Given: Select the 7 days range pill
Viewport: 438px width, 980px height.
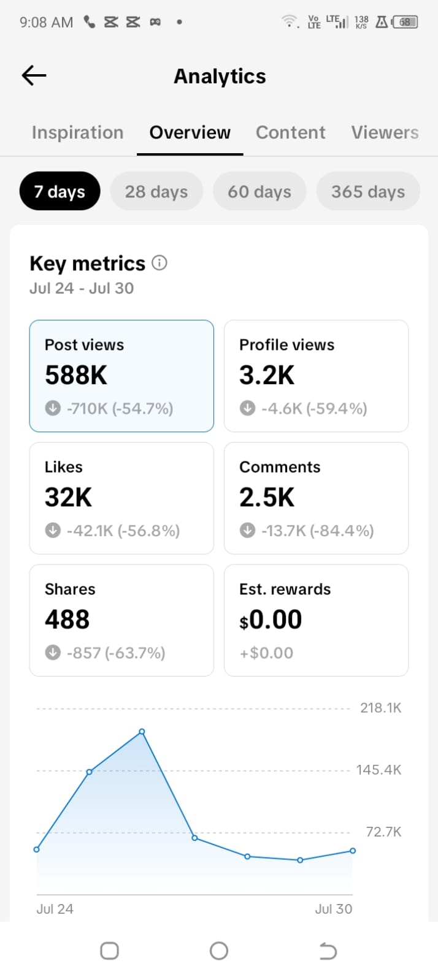Looking at the screenshot, I should (60, 191).
